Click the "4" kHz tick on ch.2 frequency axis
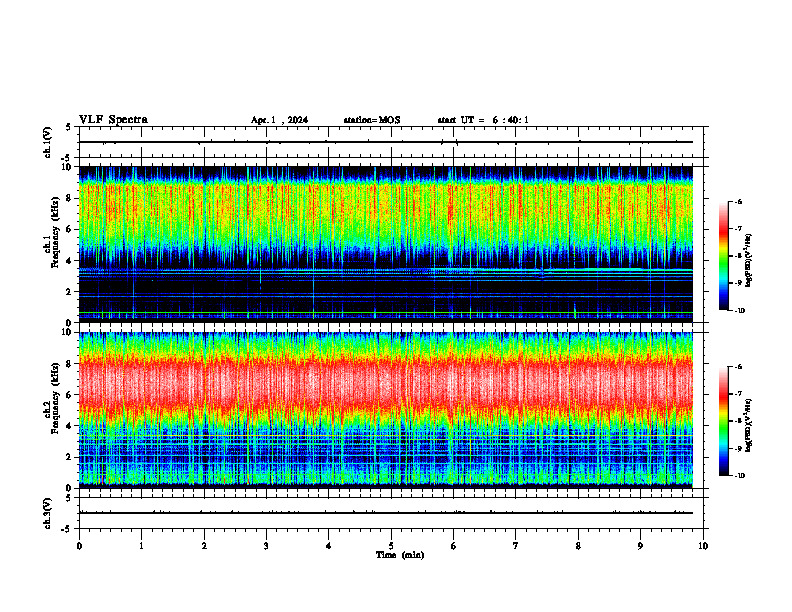 (x=70, y=426)
